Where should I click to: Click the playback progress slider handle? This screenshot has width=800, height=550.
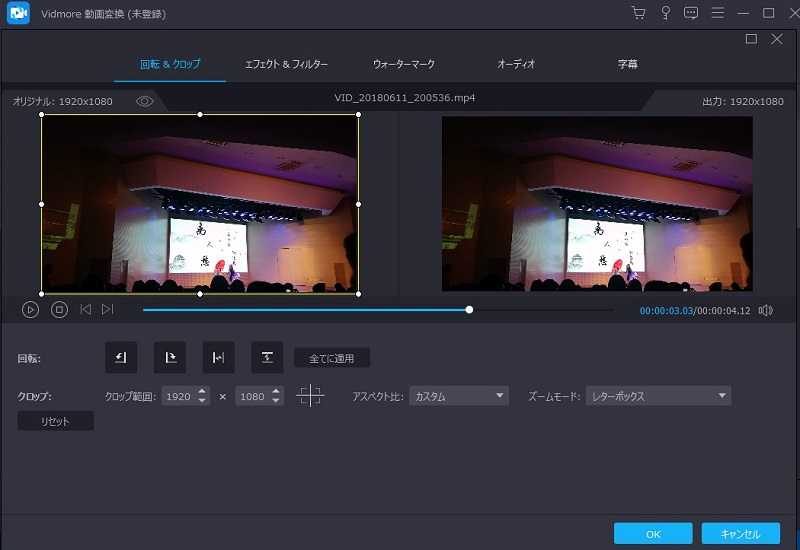469,310
